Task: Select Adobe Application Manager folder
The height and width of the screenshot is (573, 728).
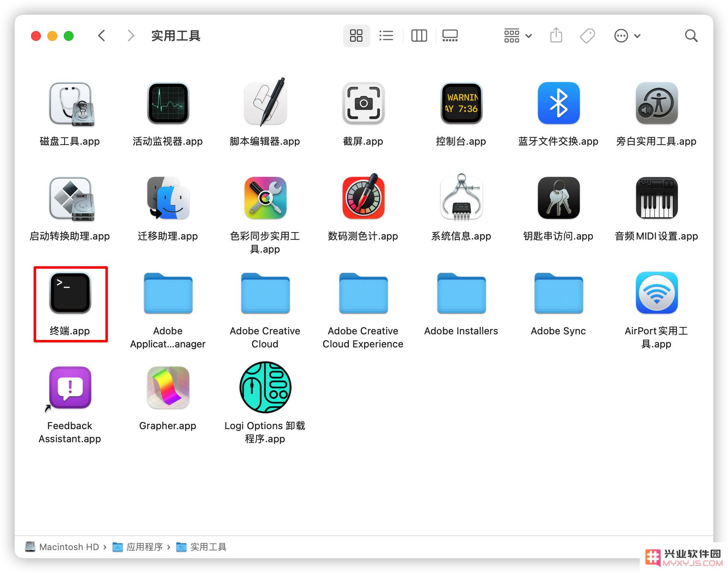Action: coord(168,293)
